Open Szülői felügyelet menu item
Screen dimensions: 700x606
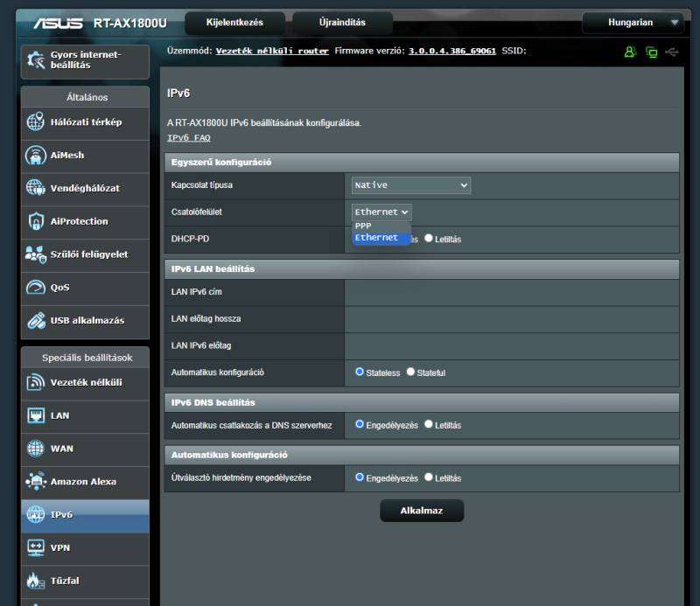click(85, 254)
